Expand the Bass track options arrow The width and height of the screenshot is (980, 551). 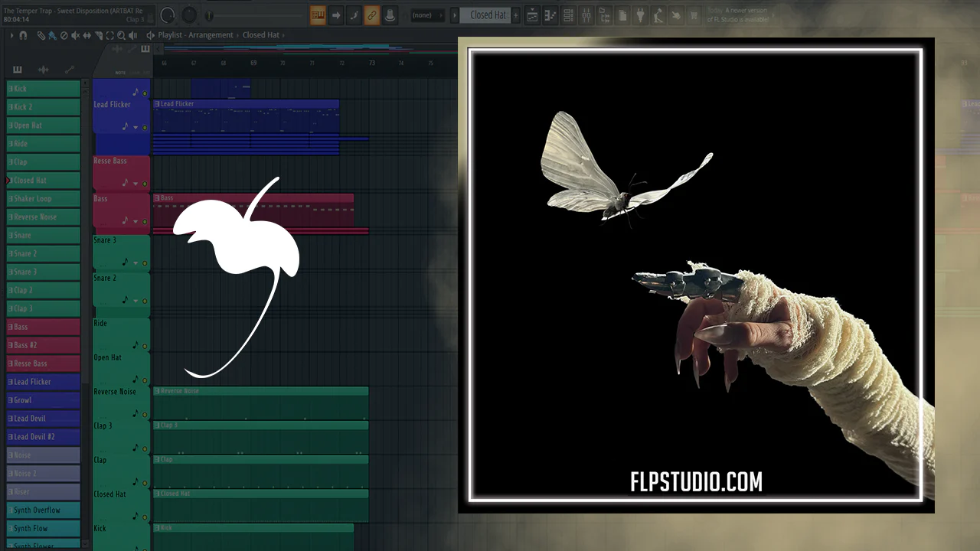pyautogui.click(x=136, y=222)
